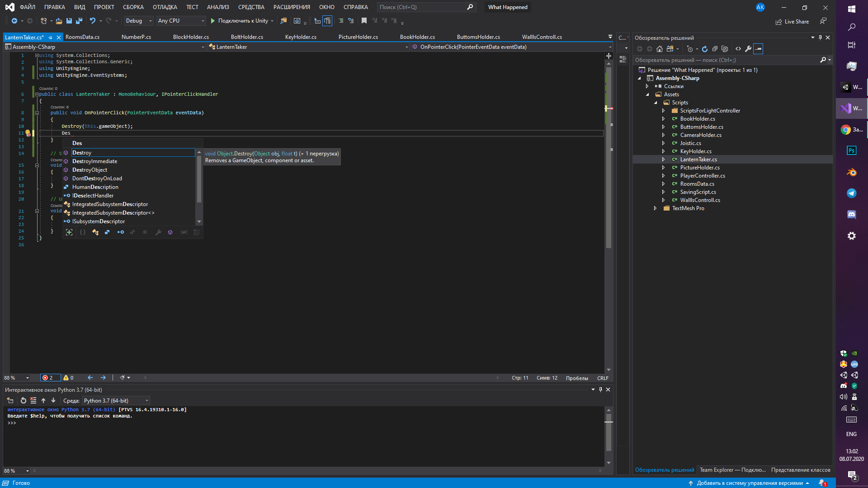Click Show All Files icon in Solution Explorer
The height and width of the screenshot is (488, 868).
[725, 49]
